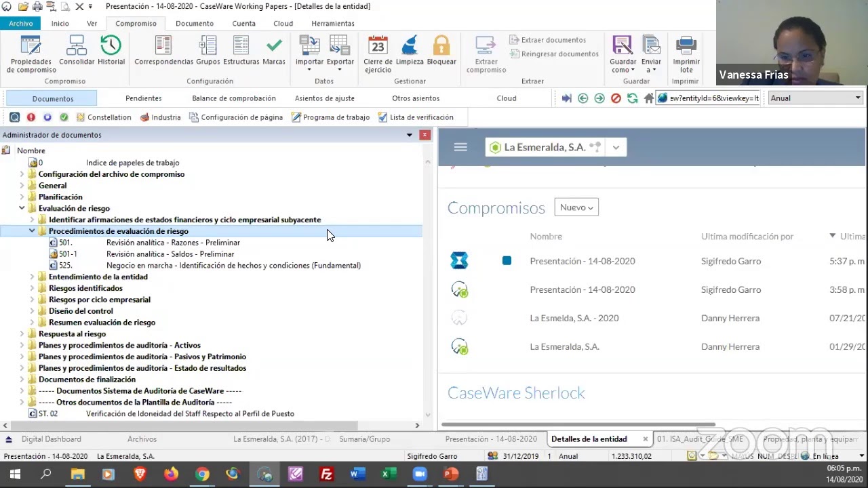The image size is (868, 488).
Task: Click Reingresar documentos button
Action: 553,54
